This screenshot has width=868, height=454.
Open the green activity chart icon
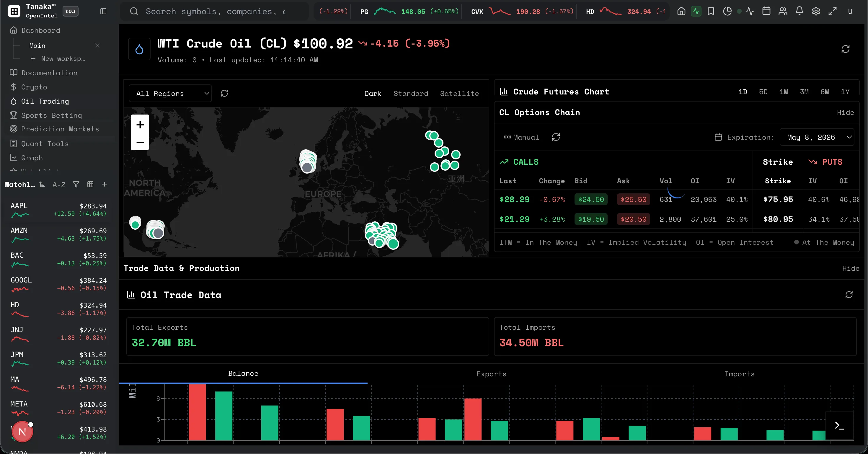pos(696,12)
